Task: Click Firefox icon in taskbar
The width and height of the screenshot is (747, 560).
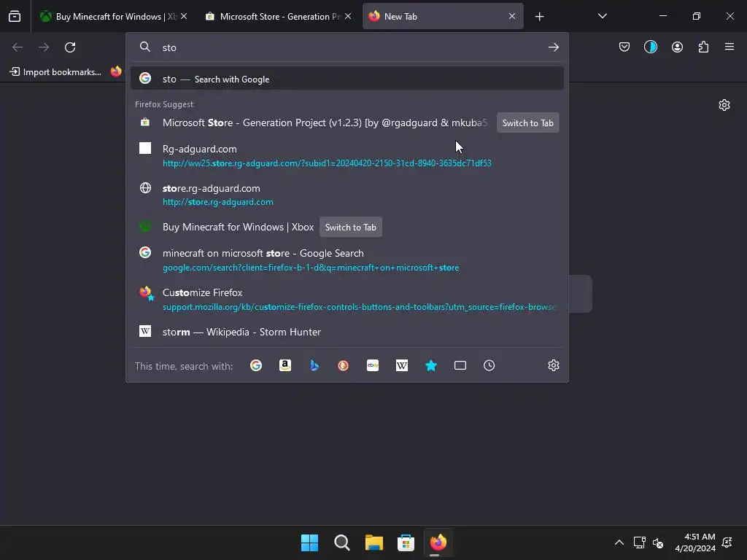Action: point(438,542)
